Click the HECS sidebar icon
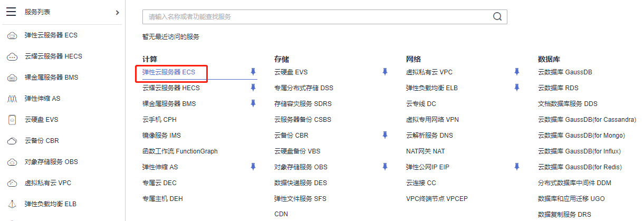Screen dimensions: 644x221 12,56
